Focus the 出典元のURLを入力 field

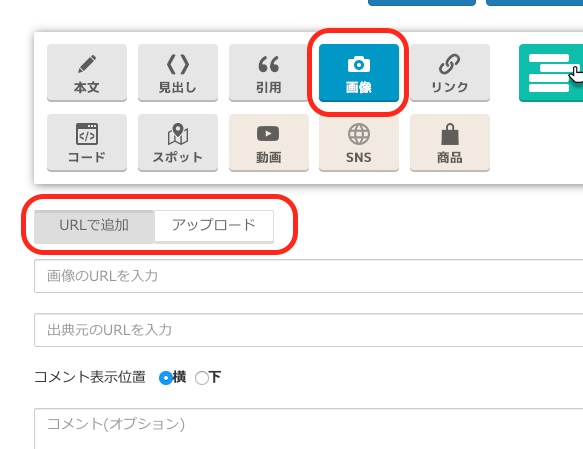(x=309, y=330)
